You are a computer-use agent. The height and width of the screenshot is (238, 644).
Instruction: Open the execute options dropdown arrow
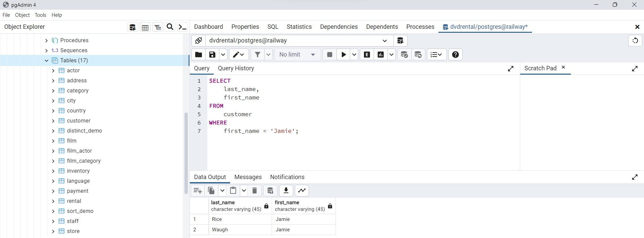tap(354, 55)
